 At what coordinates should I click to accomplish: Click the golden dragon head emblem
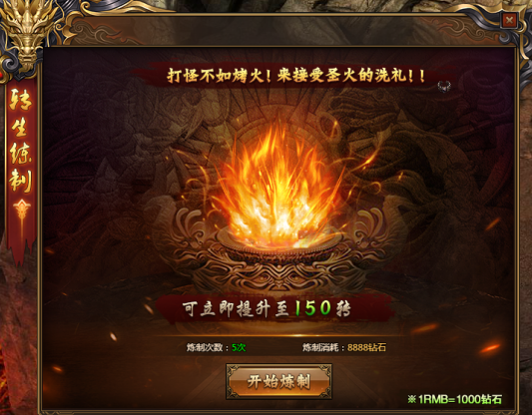29,32
